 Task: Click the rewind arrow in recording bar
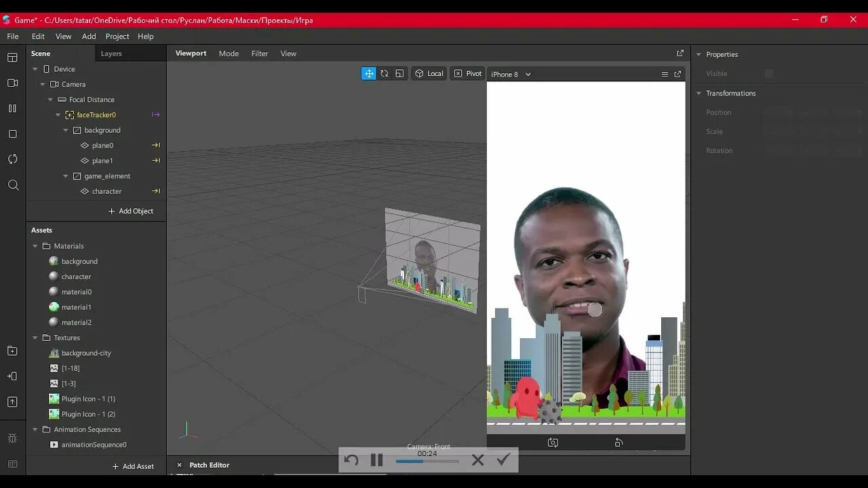[x=351, y=460]
